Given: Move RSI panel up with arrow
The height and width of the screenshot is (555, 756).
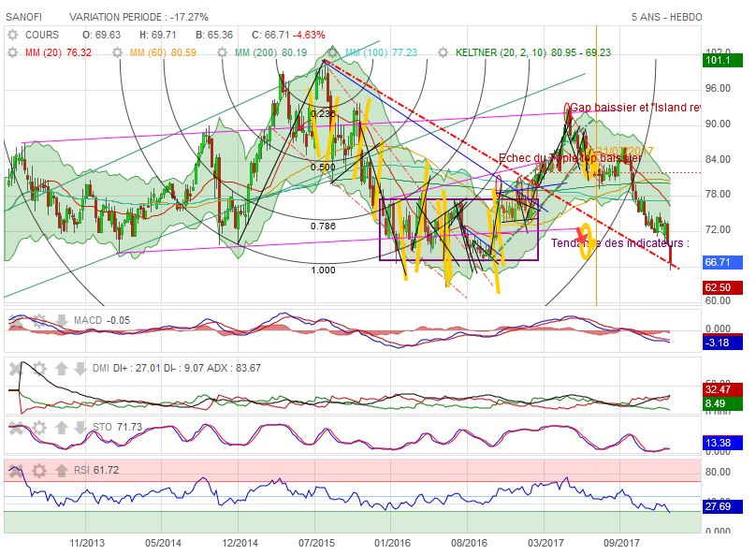Looking at the screenshot, I should point(61,470).
